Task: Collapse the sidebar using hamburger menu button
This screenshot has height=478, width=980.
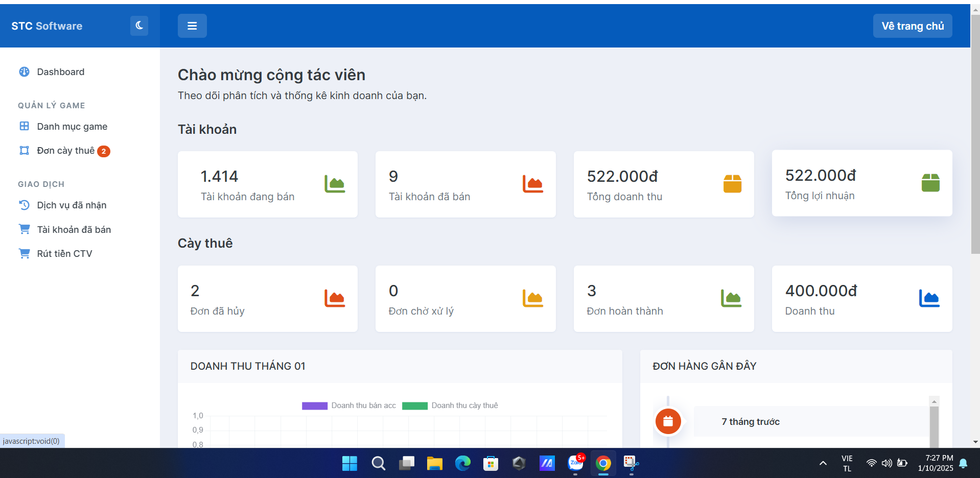Action: coord(192,26)
